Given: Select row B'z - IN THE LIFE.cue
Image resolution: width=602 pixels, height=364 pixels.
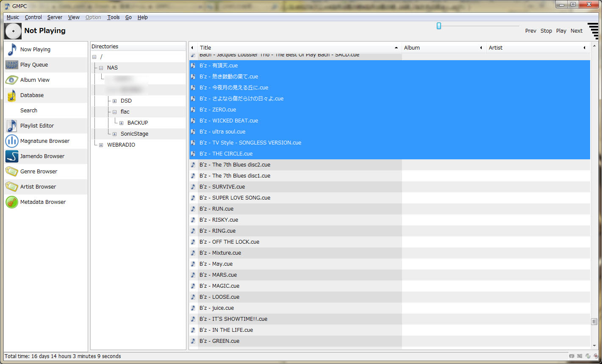Looking at the screenshot, I should tap(390, 330).
